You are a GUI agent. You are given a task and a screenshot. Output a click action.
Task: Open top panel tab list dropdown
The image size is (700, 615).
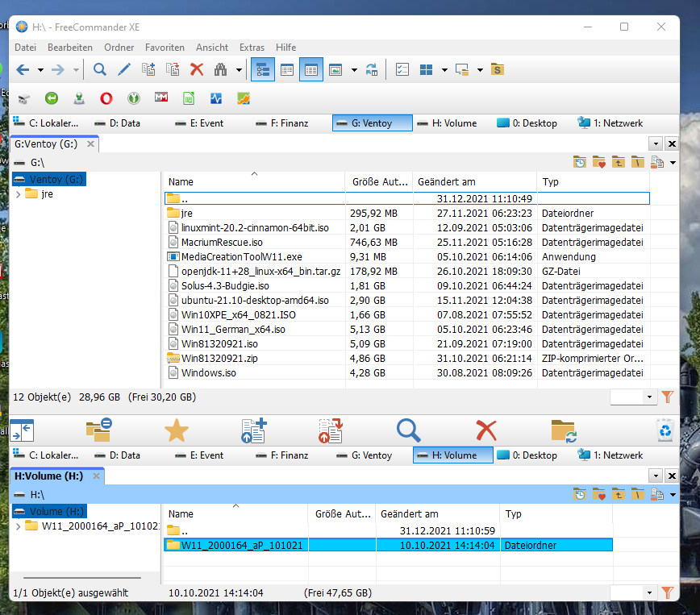pos(656,143)
